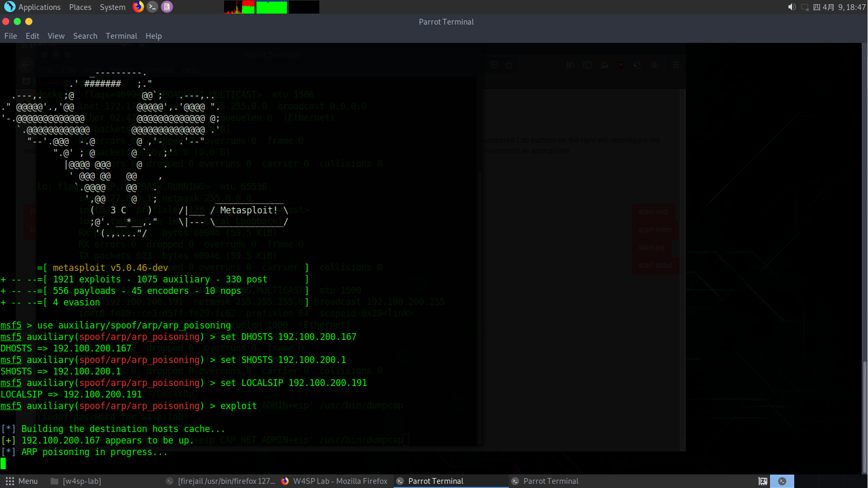Open the View menu in terminal
Image resolution: width=868 pixels, height=488 pixels.
(56, 36)
